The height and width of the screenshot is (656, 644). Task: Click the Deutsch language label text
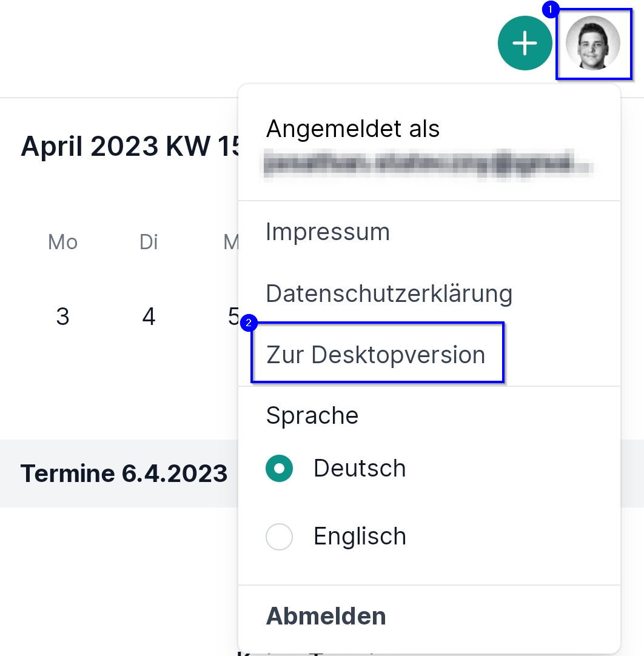point(360,469)
